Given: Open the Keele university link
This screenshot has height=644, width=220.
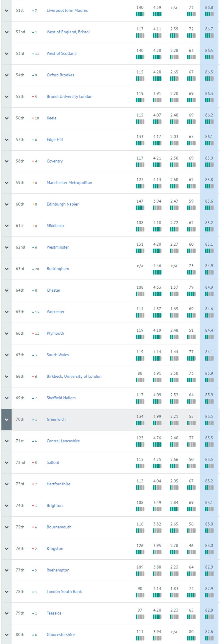Looking at the screenshot, I should point(52,118).
